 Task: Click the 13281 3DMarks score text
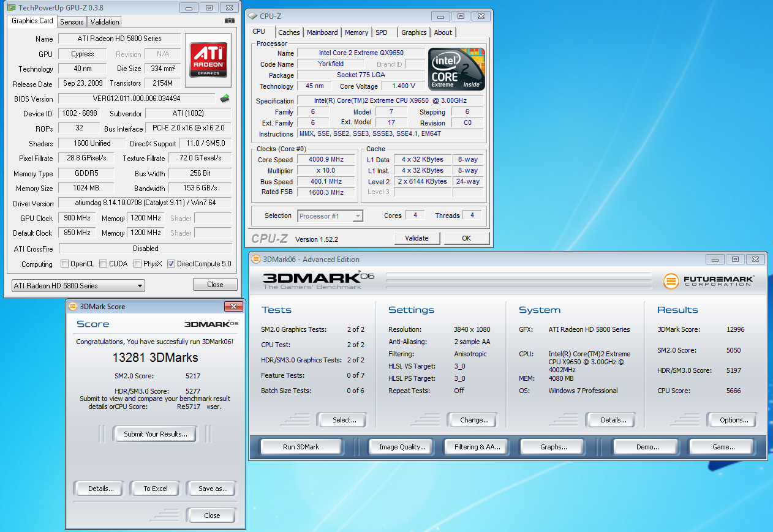click(x=155, y=357)
